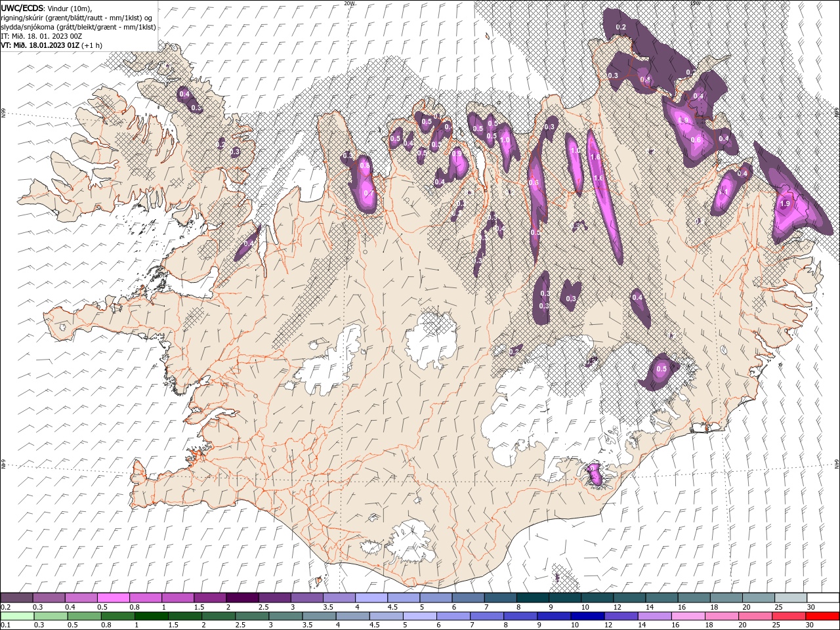Select top legend swatch starting at 2.5
Viewport: 840px width, 630px height.
[x=274, y=598]
